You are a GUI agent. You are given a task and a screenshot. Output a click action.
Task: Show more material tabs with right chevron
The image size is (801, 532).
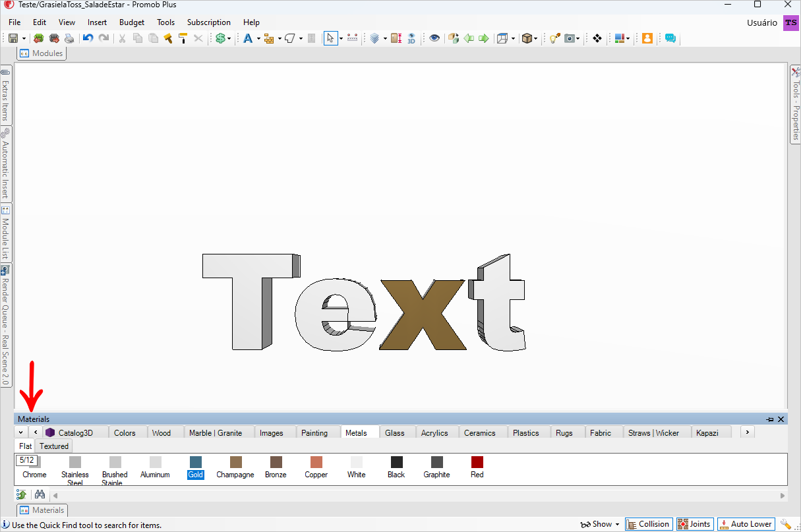tap(747, 432)
